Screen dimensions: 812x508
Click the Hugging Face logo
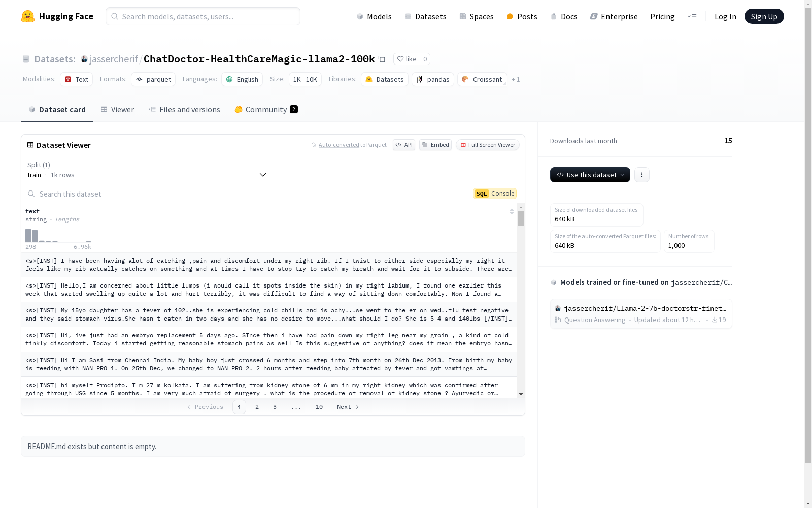pyautogui.click(x=57, y=16)
